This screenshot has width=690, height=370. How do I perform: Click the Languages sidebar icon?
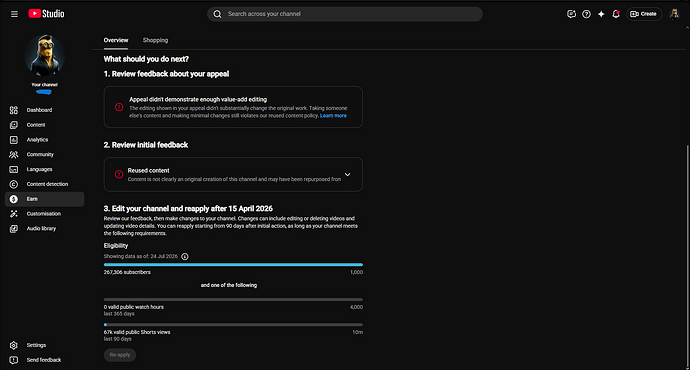14,169
